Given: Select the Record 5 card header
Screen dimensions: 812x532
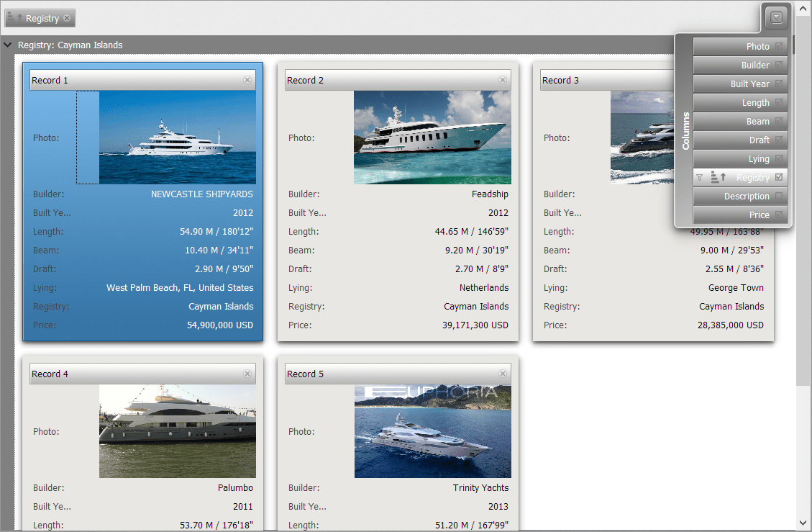Looking at the screenshot, I should [398, 374].
